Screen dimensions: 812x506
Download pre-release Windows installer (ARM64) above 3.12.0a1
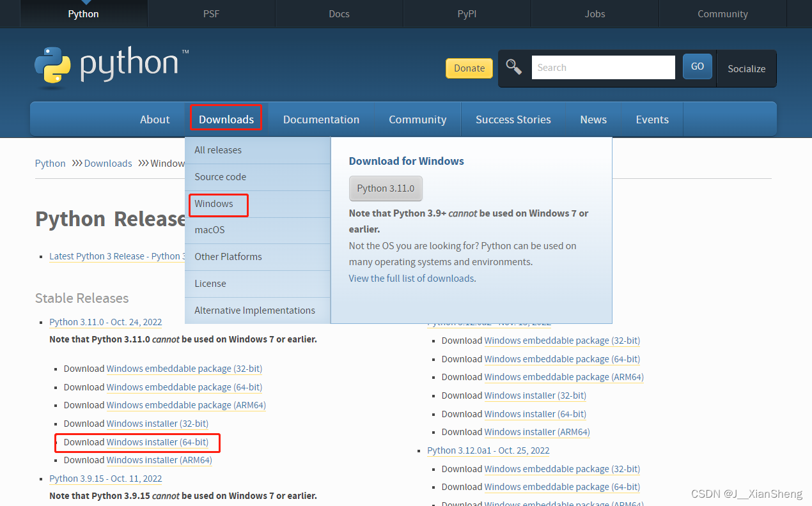(537, 432)
